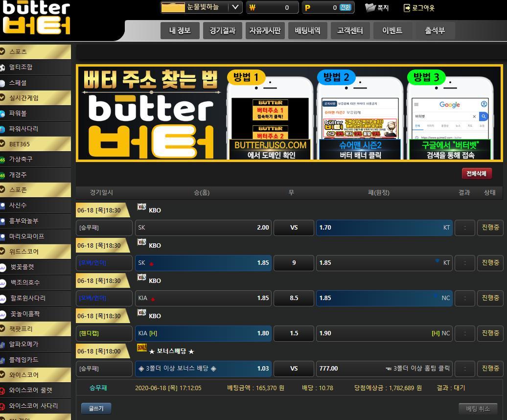507x420 pixels.
Task: Click the butter logo at top left
Action: [36, 18]
